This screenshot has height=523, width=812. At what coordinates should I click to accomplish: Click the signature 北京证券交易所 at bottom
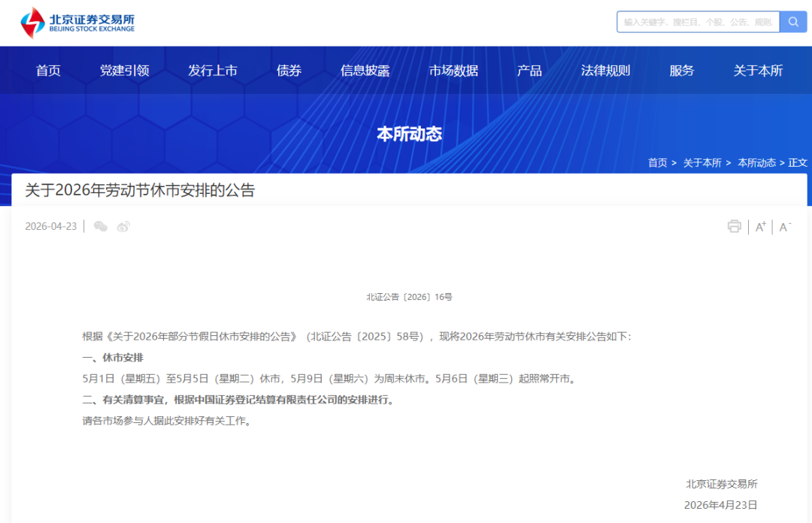point(721,484)
